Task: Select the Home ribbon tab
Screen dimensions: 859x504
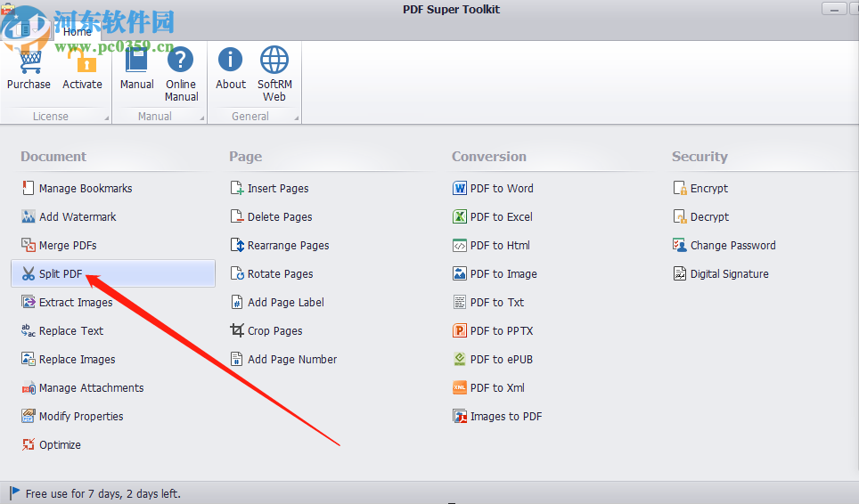Action: click(x=78, y=32)
